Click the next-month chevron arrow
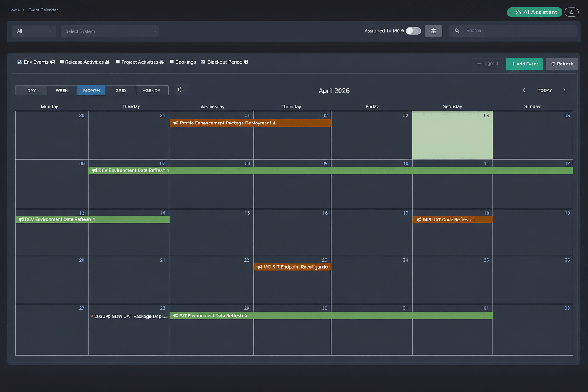This screenshot has height=392, width=588. [564, 90]
